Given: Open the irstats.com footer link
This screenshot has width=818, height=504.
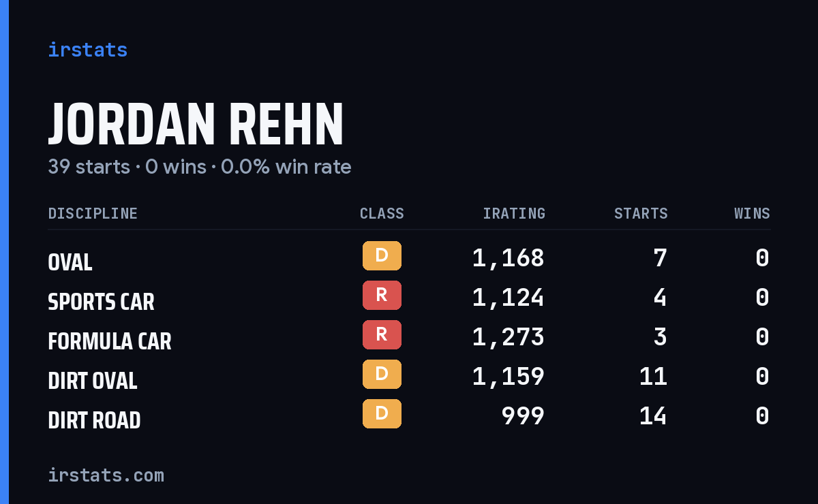Looking at the screenshot, I should pyautogui.click(x=106, y=475).
